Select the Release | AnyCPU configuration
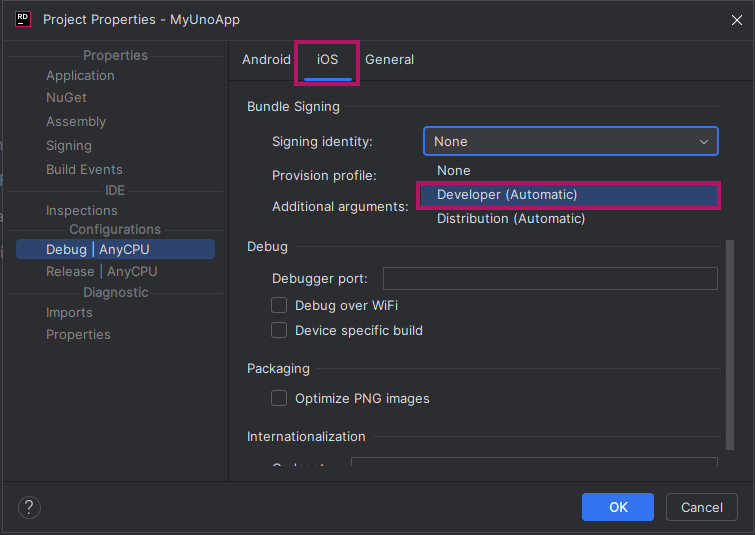The width and height of the screenshot is (755, 535). click(102, 272)
